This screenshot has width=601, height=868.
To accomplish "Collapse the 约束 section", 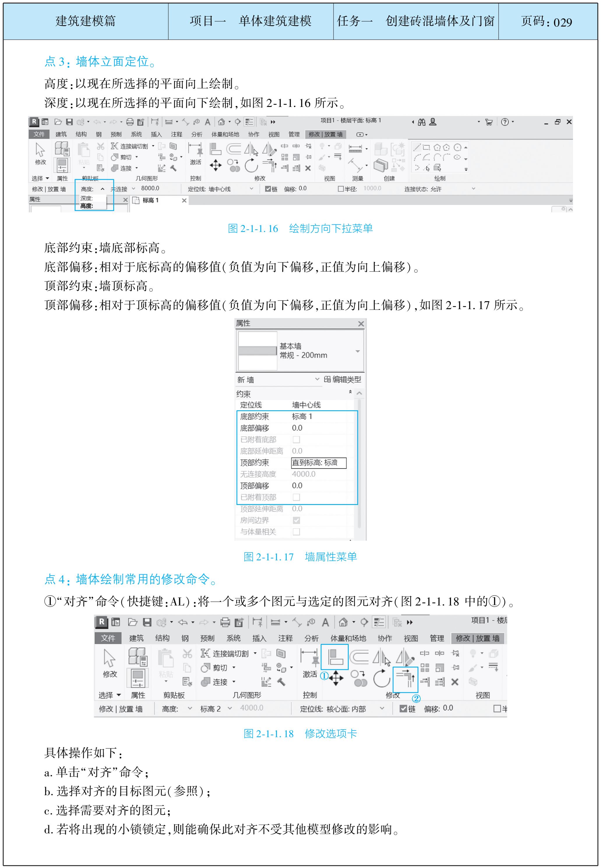I will pyautogui.click(x=350, y=392).
